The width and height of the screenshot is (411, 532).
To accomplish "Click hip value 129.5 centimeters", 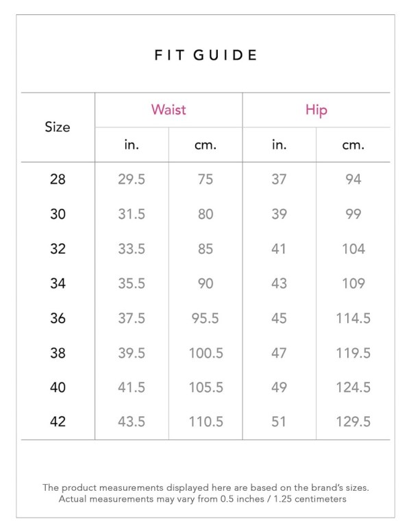I will pyautogui.click(x=353, y=422).
